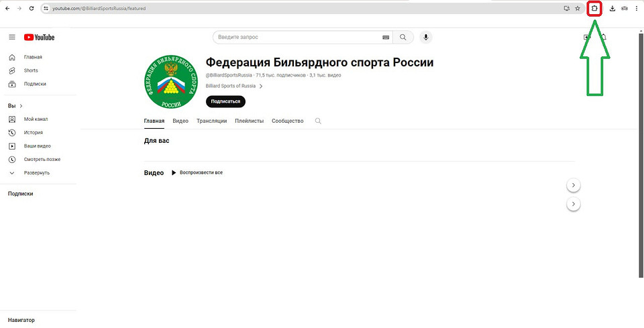Expand the Billiard Sports of Russia description
This screenshot has height=328, width=644.
point(234,87)
